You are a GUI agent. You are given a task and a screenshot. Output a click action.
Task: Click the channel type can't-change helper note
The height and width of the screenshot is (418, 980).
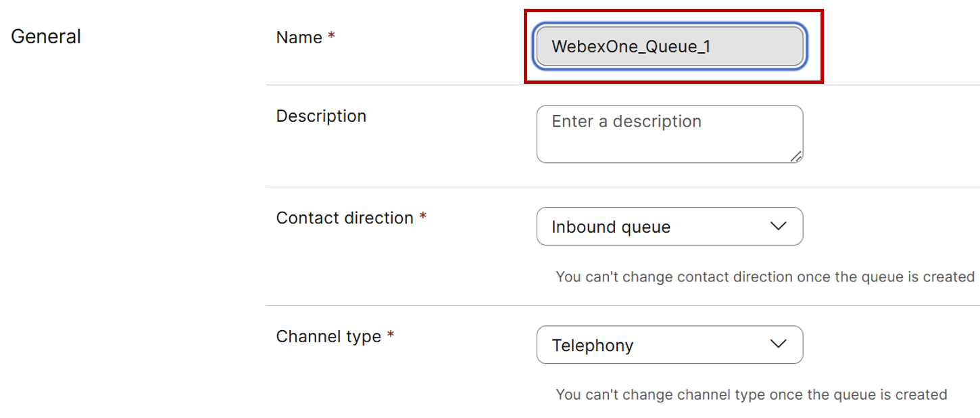tap(751, 394)
